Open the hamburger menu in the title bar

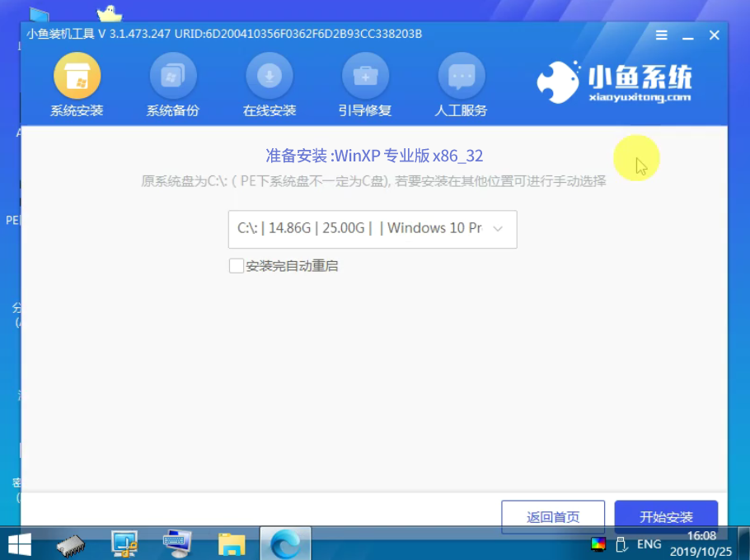coord(661,35)
